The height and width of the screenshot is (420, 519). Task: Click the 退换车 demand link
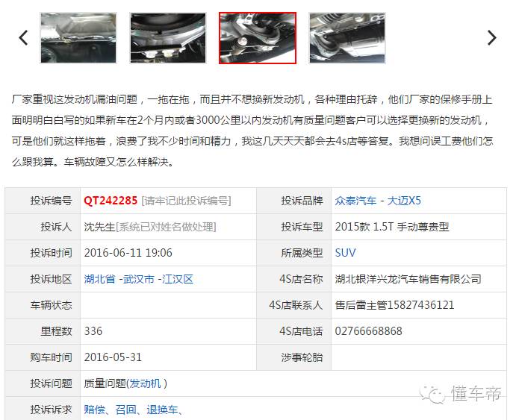(162, 410)
